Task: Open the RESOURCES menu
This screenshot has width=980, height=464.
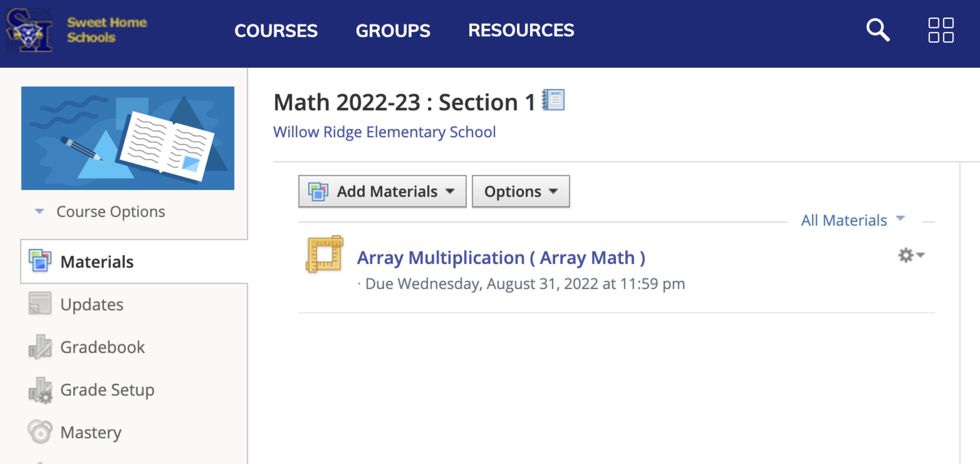Action: point(521,31)
